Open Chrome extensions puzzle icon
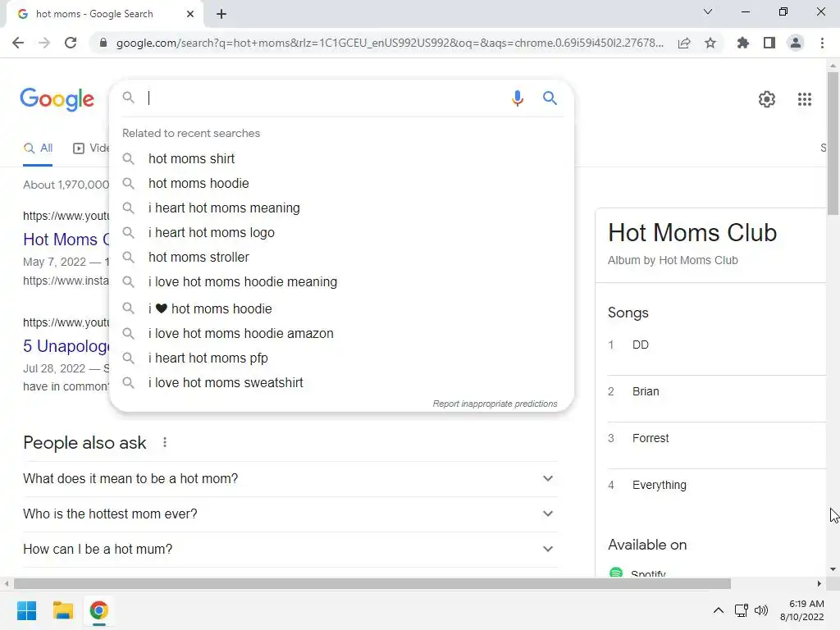 (x=743, y=43)
